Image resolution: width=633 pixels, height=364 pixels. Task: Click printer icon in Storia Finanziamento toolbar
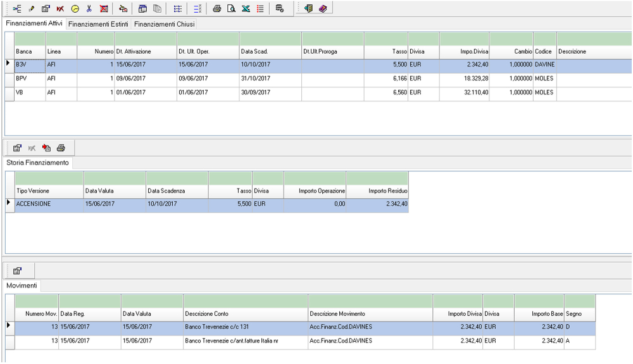pos(61,148)
